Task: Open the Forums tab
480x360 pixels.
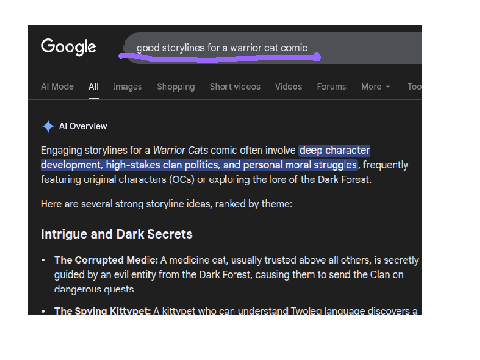Action: click(x=332, y=87)
